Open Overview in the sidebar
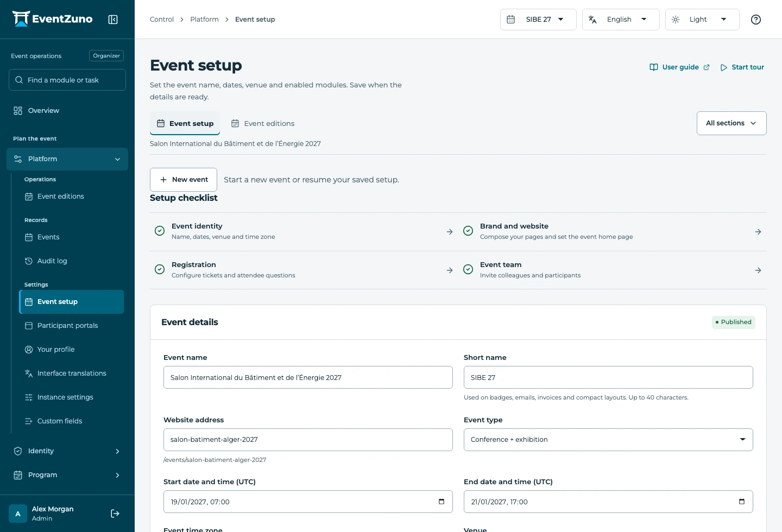 tap(67, 111)
